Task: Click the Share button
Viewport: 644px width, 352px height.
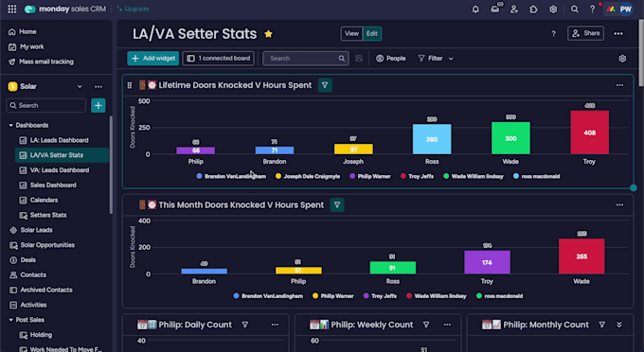Action: tap(585, 33)
